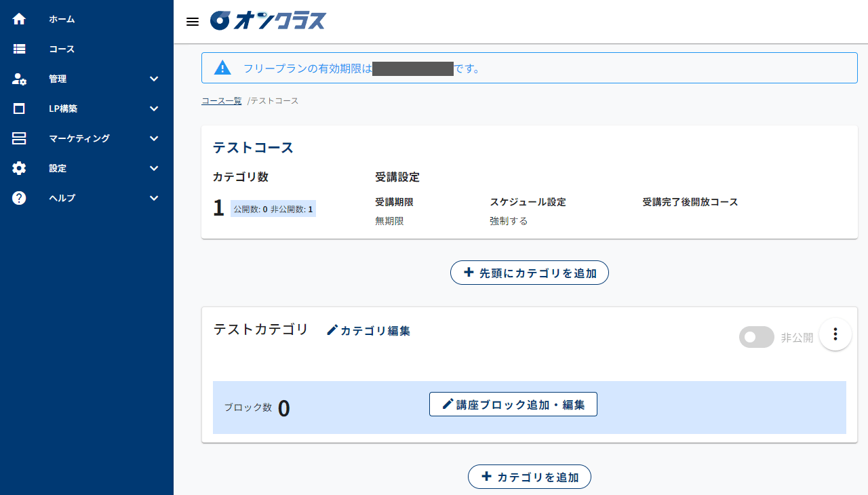
Task: Expand the ヘルプ chevron arrow
Action: pos(154,198)
